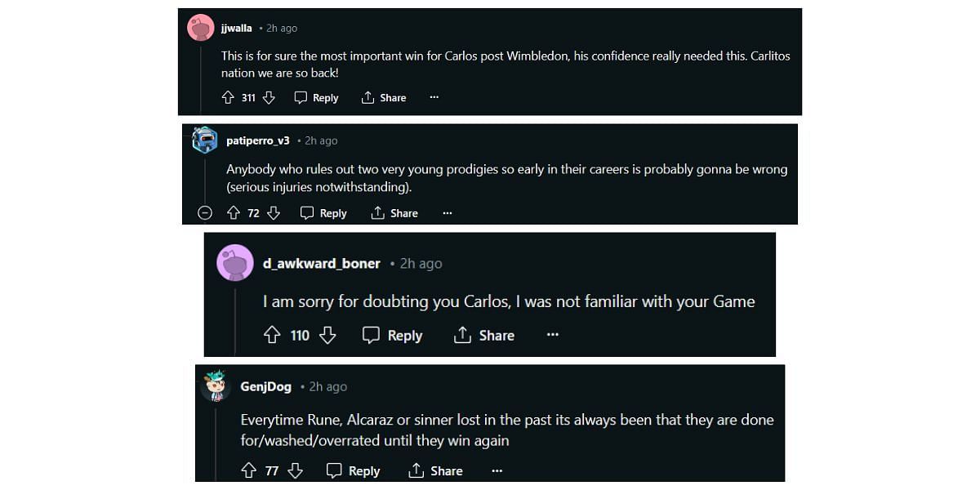The image size is (980, 490).
Task: Click patiperro_v3's avatar image
Action: point(204,140)
